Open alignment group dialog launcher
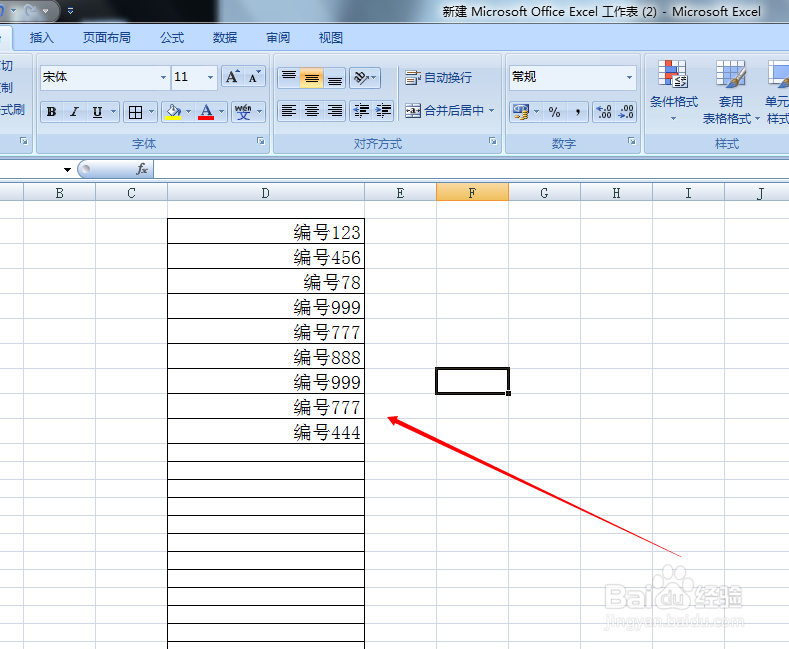789x649 pixels. (x=493, y=141)
